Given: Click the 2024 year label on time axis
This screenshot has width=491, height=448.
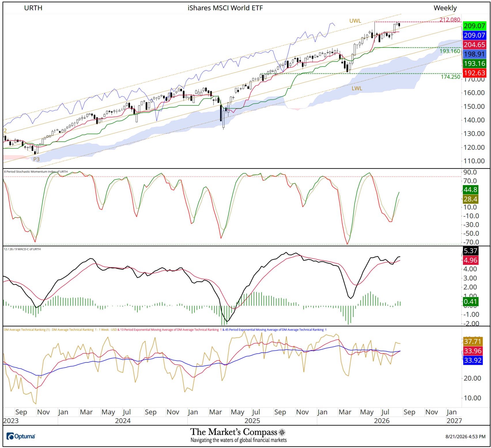Looking at the screenshot, I should coord(123,421).
